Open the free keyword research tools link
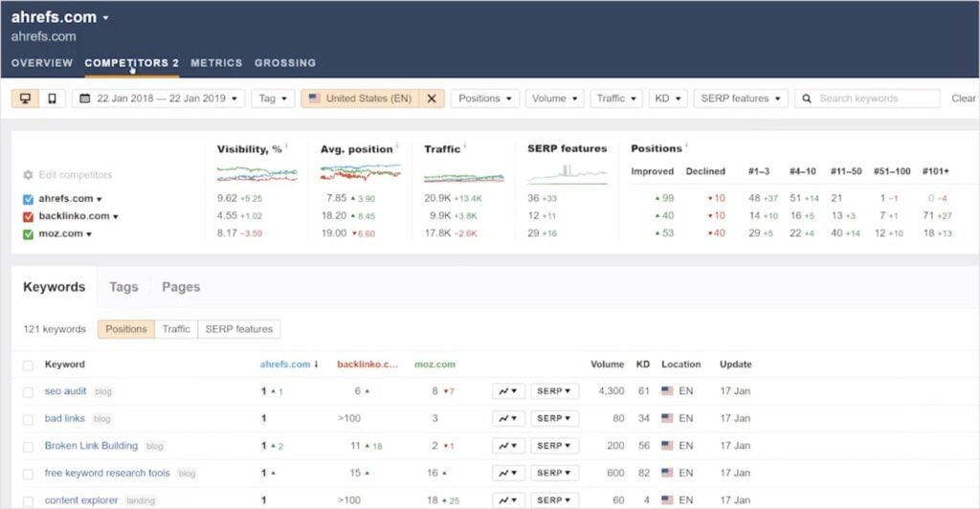This screenshot has height=509, width=980. tap(107, 473)
